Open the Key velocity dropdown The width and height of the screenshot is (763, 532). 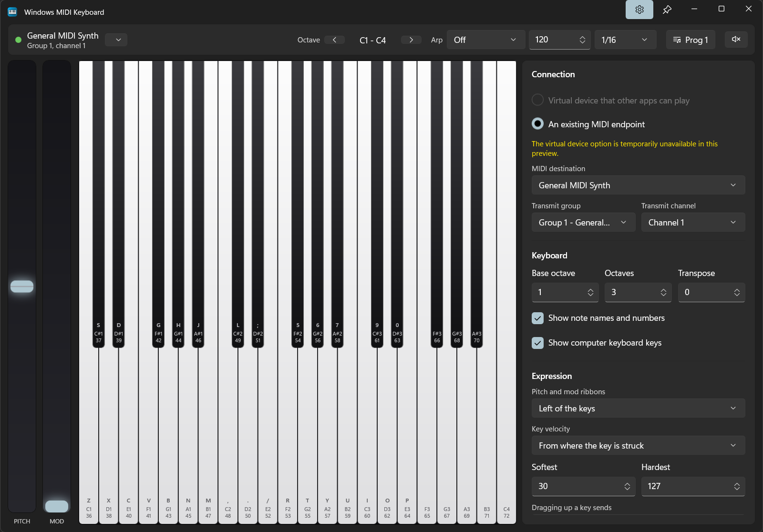click(638, 445)
